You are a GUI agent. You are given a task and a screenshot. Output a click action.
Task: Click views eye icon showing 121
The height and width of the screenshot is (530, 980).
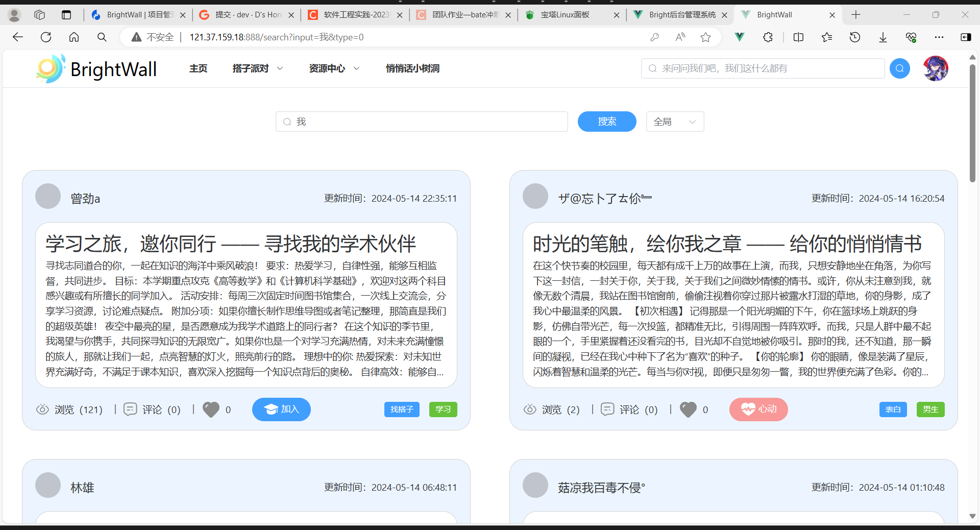(42, 409)
